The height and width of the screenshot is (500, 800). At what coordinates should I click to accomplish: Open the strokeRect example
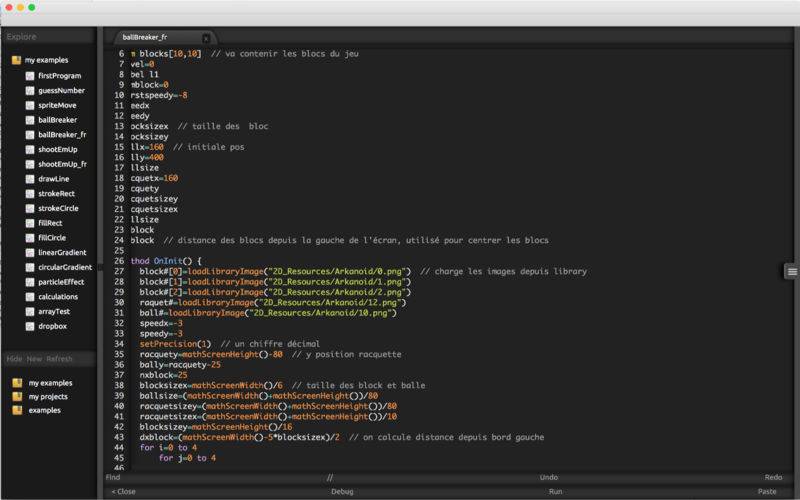click(56, 194)
